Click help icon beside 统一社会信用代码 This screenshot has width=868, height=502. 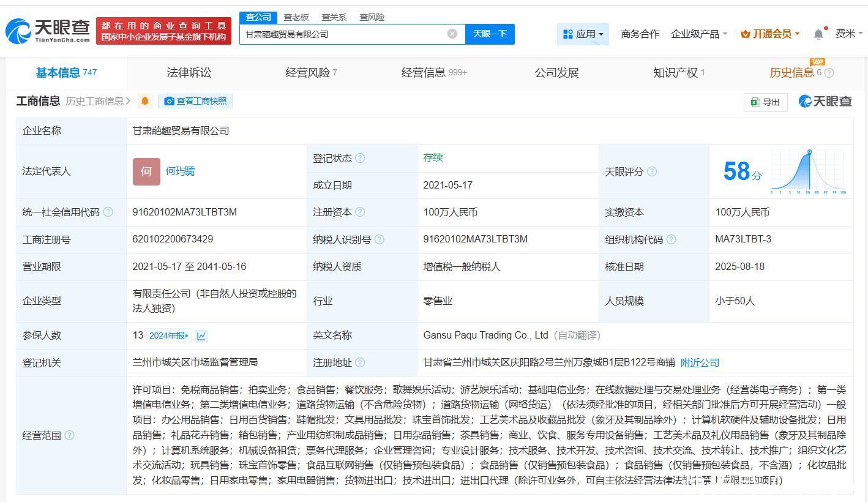point(108,212)
